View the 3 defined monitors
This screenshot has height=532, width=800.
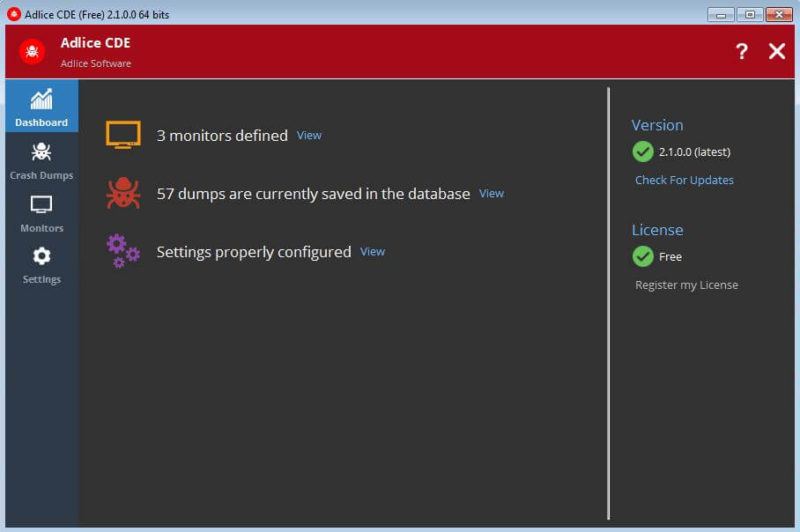coord(309,136)
